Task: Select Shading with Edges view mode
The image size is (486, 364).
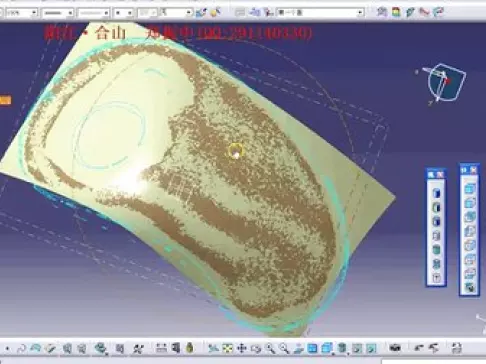Action: coord(436,207)
